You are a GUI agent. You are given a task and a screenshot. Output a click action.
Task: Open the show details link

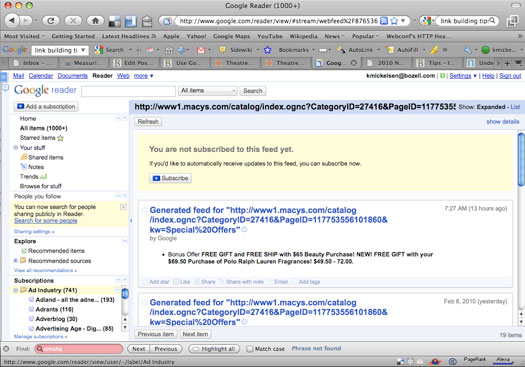[x=503, y=122]
